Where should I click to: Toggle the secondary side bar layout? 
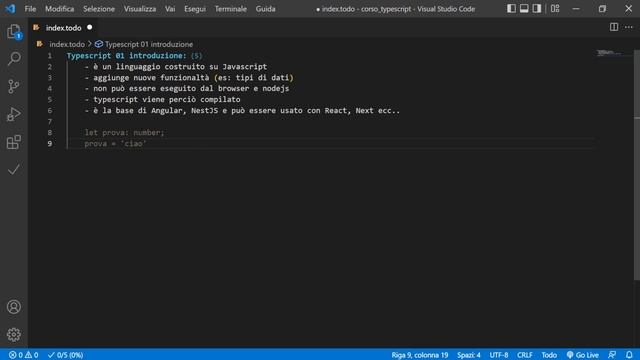point(537,9)
